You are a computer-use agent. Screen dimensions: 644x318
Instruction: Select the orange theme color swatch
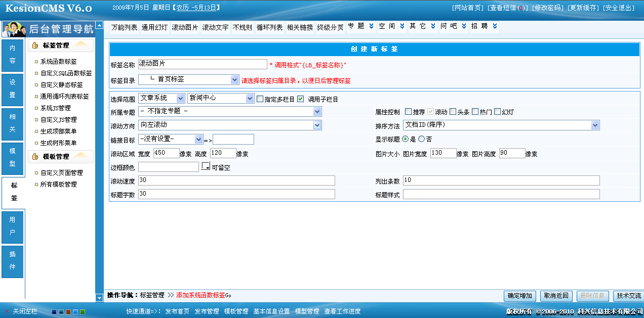click(68, 312)
